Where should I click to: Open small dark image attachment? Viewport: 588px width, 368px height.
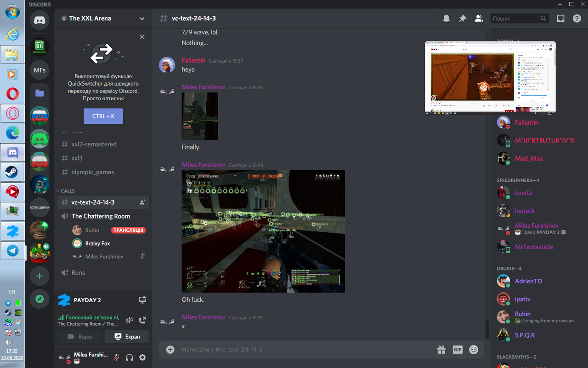coord(200,116)
